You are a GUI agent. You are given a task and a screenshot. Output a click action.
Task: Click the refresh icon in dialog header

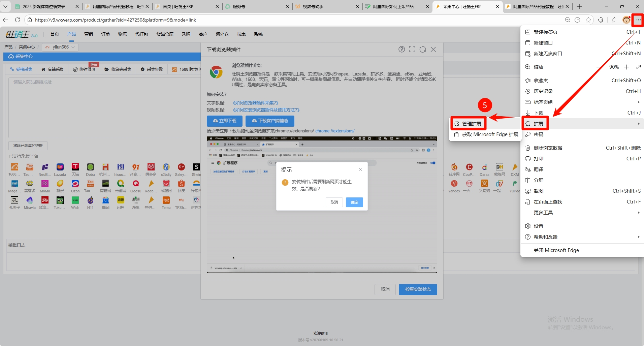(x=423, y=50)
